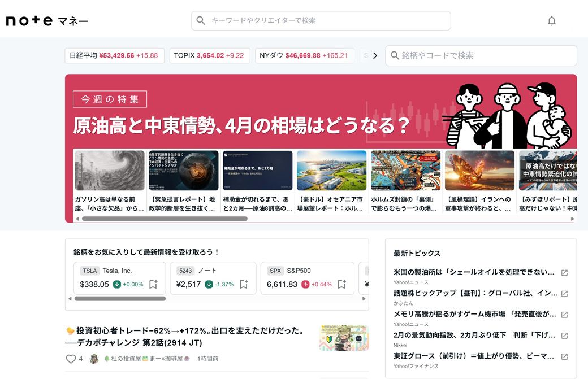Click the magnifier in the keyword search bar

[x=201, y=20]
